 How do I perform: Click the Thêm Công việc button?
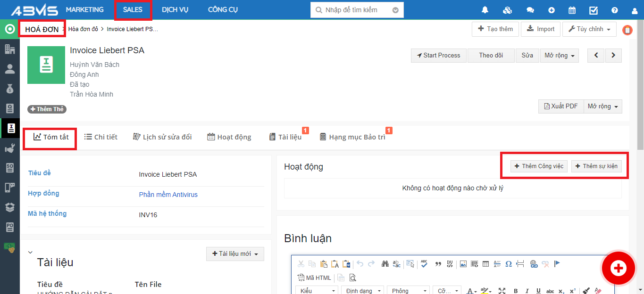click(539, 166)
